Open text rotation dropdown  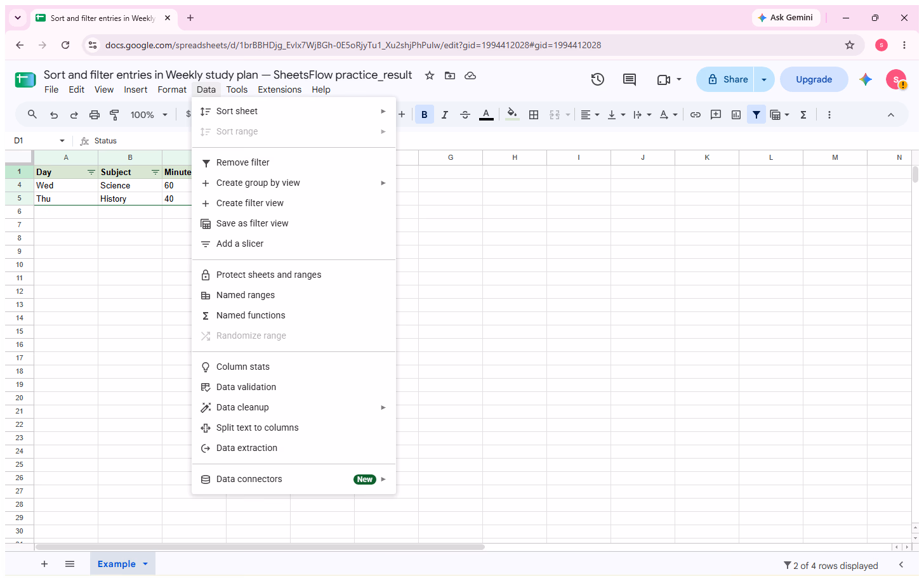668,115
